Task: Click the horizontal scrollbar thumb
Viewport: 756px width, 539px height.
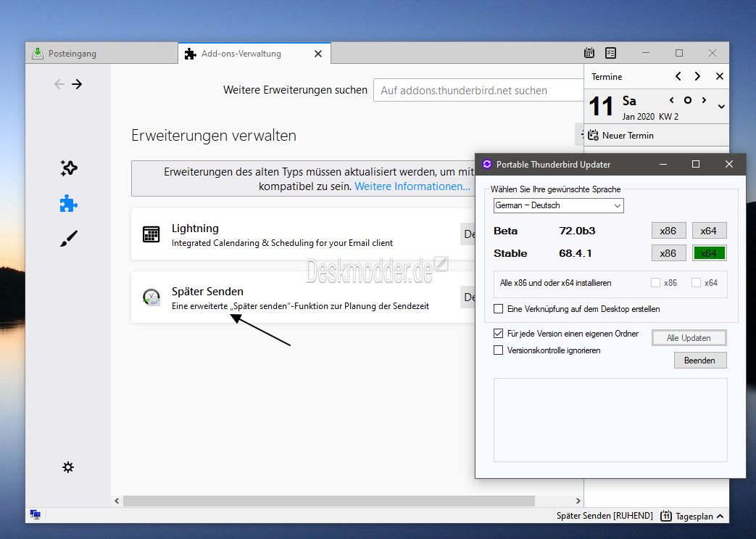Action: point(329,501)
